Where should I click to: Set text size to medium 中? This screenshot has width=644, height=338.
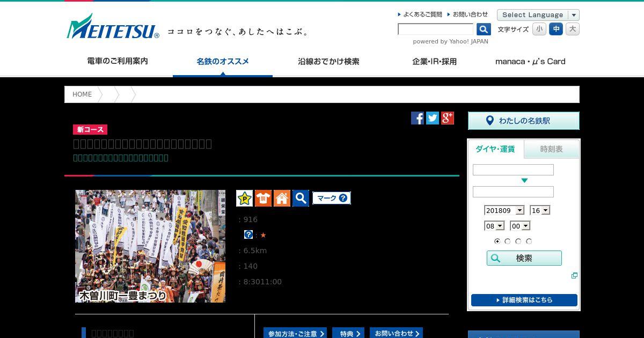556,29
